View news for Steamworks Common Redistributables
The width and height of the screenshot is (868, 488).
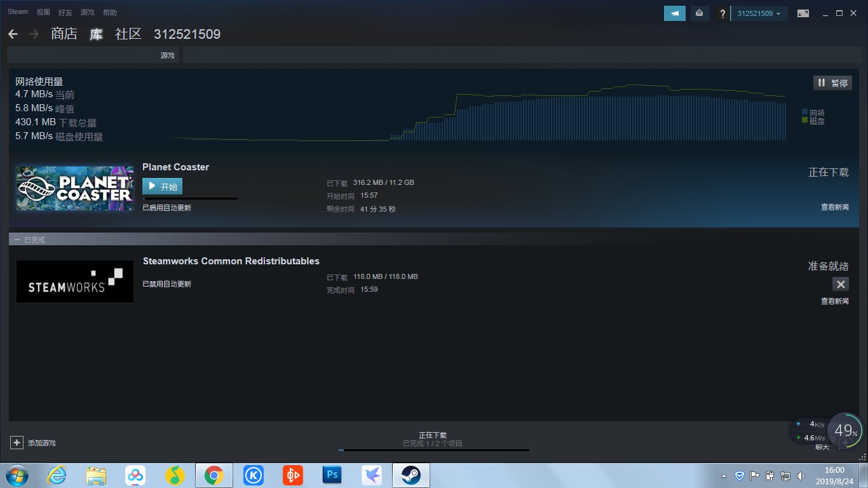[x=835, y=301]
